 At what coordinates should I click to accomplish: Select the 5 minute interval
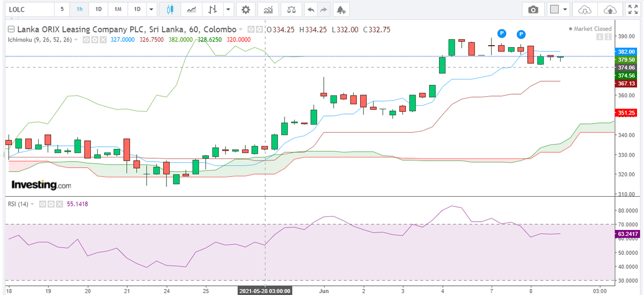pos(62,10)
